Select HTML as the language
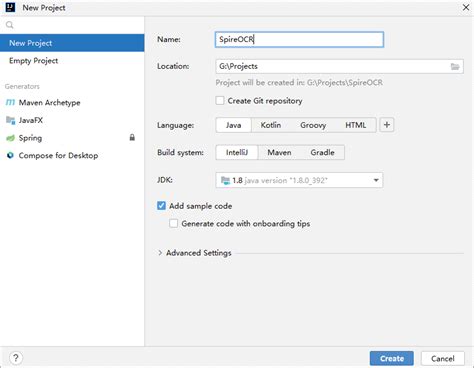The image size is (474, 368). point(355,125)
